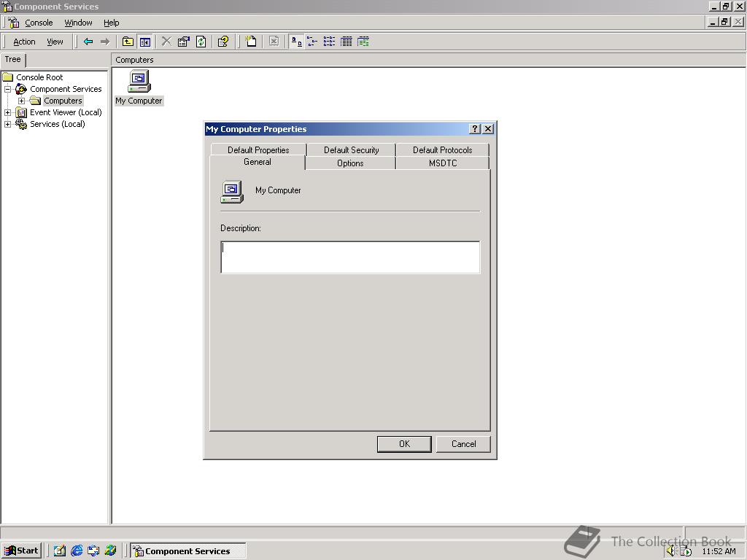Open the Console menu

pos(39,23)
